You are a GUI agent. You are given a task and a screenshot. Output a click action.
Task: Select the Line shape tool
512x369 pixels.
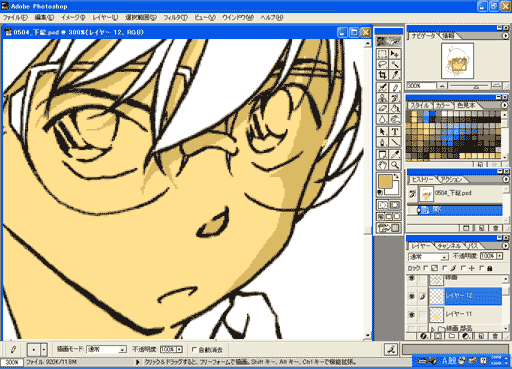pos(395,142)
